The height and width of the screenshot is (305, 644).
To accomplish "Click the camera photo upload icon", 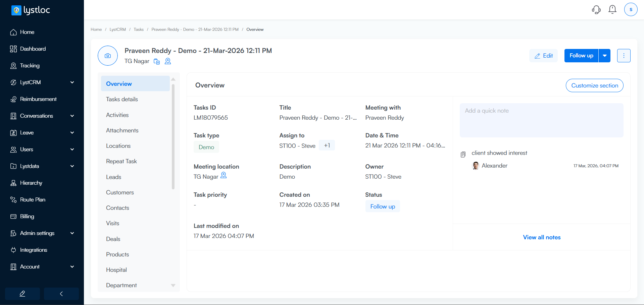I will 108,56.
